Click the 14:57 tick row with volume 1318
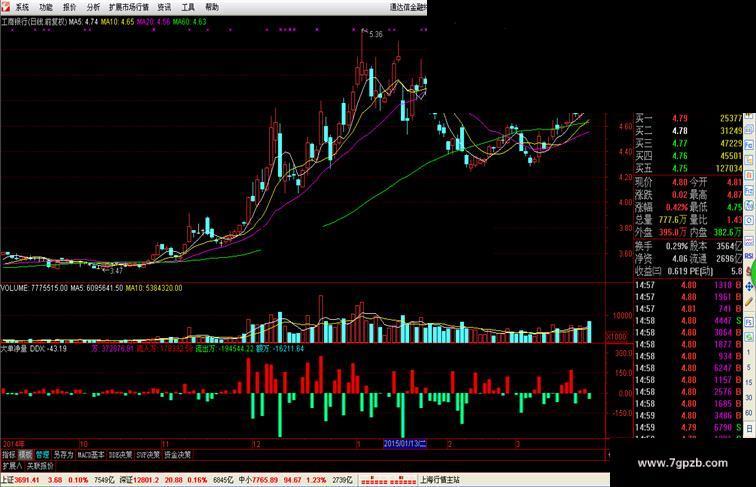 (x=688, y=285)
